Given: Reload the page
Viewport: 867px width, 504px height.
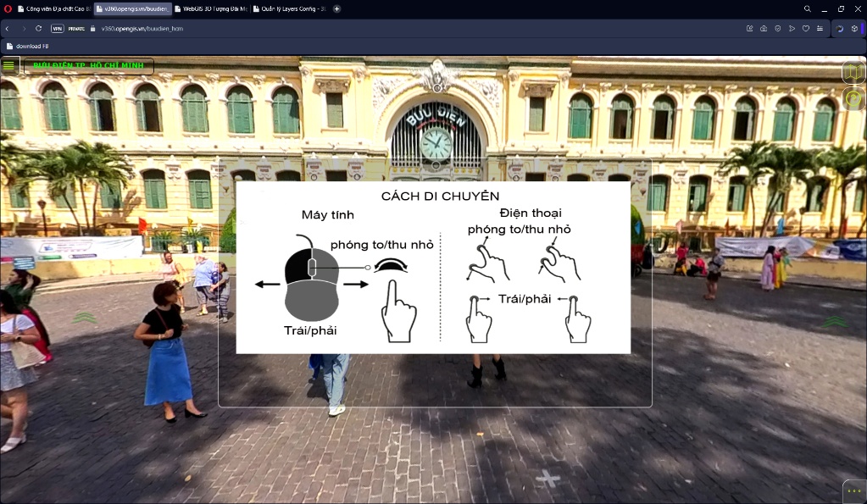Looking at the screenshot, I should click(38, 28).
